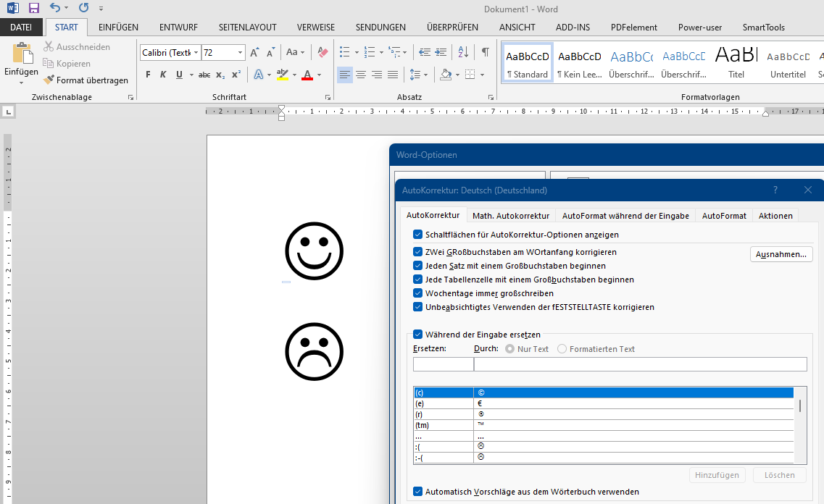The height and width of the screenshot is (504, 824).
Task: Switch to the SEITENLAYOUT ribbon tab
Action: (248, 28)
